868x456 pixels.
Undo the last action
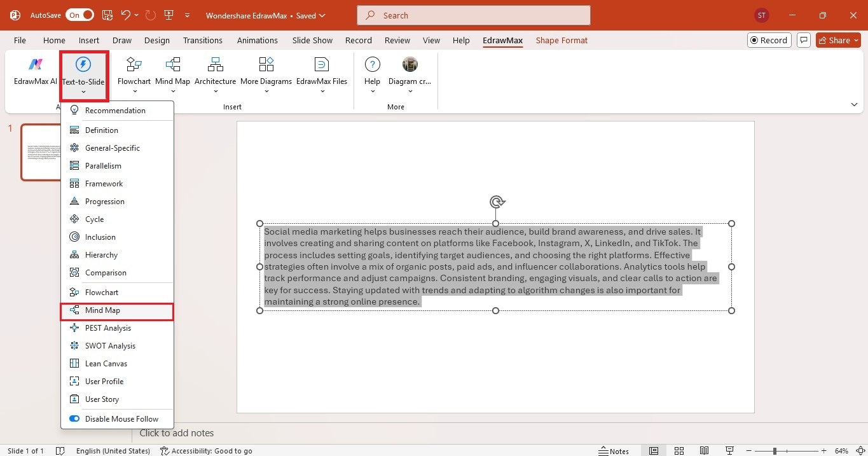pos(126,15)
